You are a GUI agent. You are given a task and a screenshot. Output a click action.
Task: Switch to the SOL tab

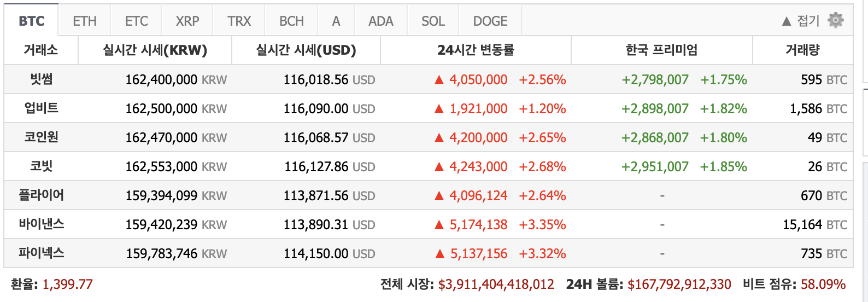coord(433,21)
